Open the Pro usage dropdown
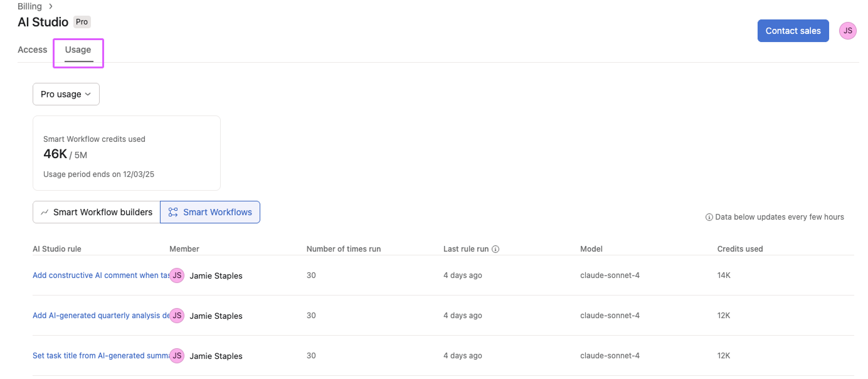 pos(66,94)
